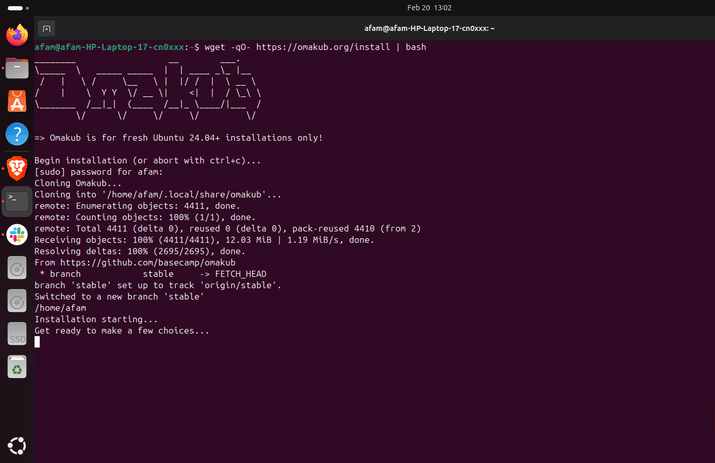
Task: Click the wget omakub install command
Action: point(315,47)
